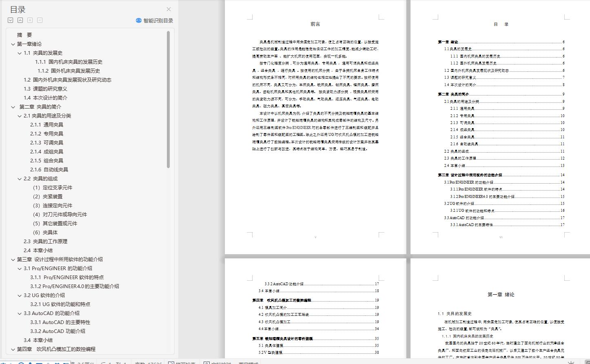Collapse the 第一章绪论 tree node
Viewport: 590px width, 364px height.
13,44
